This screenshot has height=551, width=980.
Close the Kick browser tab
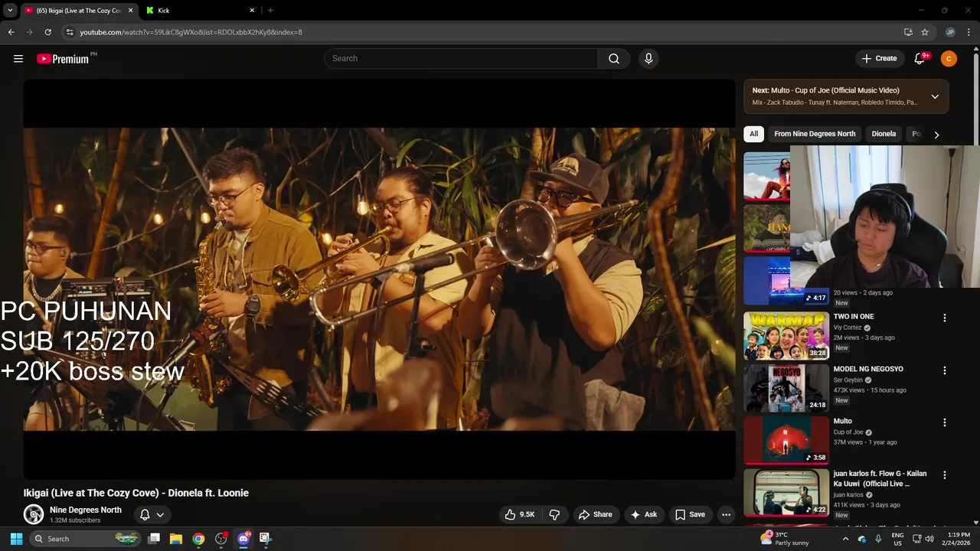[252, 10]
